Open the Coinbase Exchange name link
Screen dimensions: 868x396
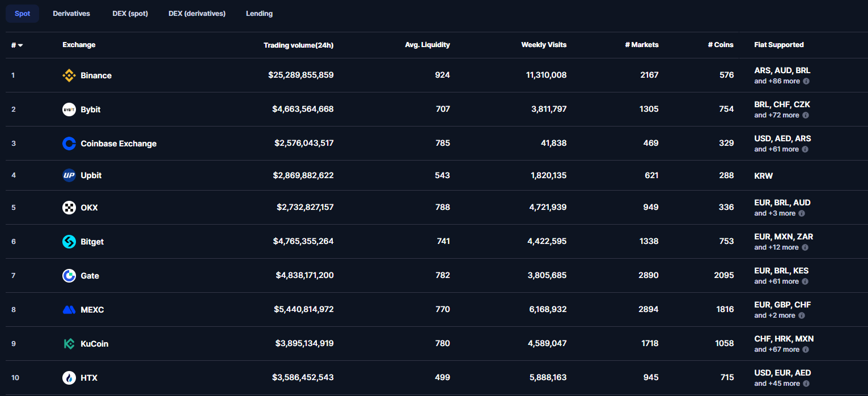118,144
